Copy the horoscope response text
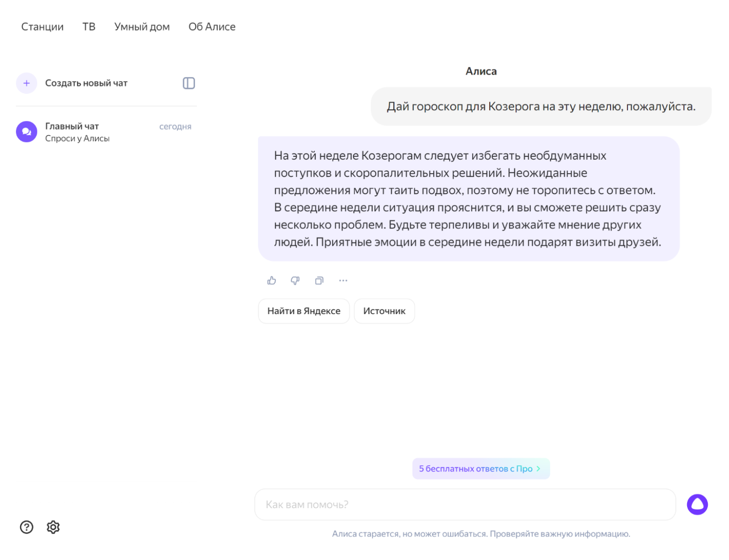729x560 pixels. [319, 280]
